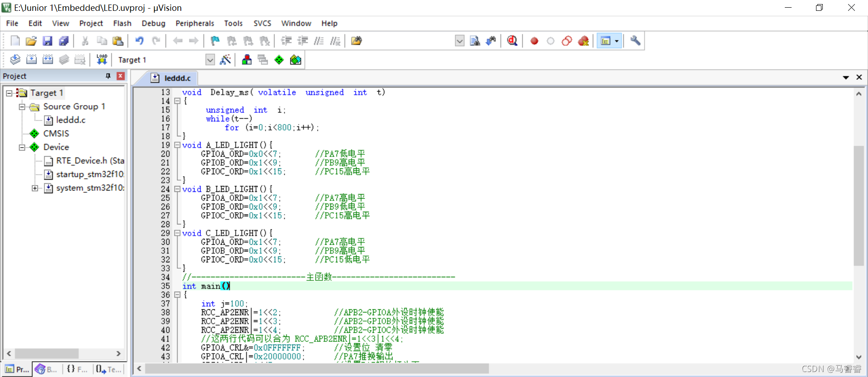Open the Debug menu
Image resolution: width=868 pixels, height=377 pixels.
pyautogui.click(x=153, y=23)
